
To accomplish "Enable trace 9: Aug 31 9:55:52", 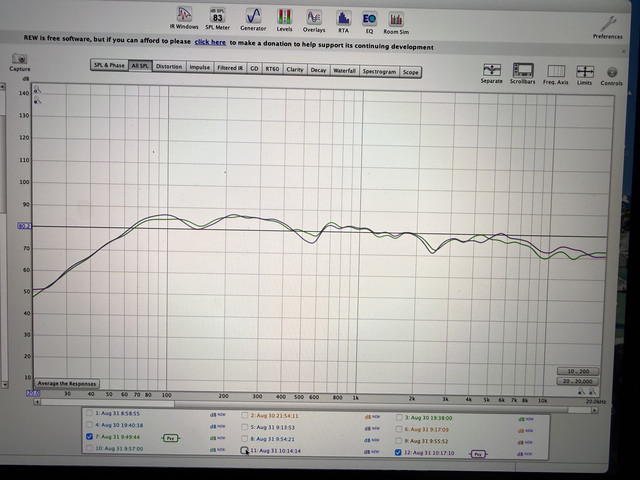I will [x=398, y=441].
